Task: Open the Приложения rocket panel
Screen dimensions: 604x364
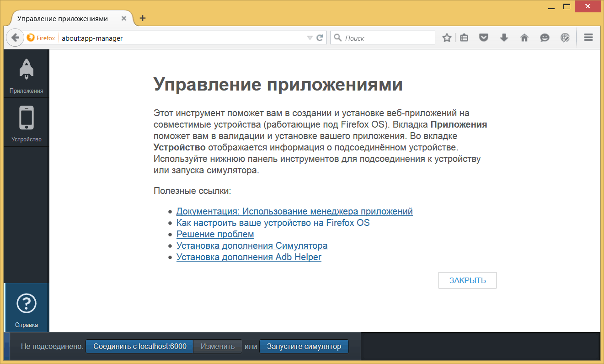Action: click(x=26, y=74)
